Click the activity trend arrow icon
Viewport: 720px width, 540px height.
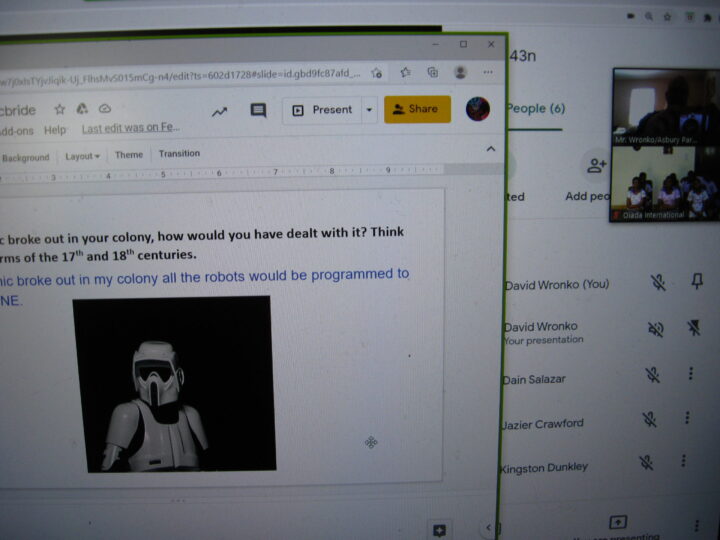(x=219, y=111)
